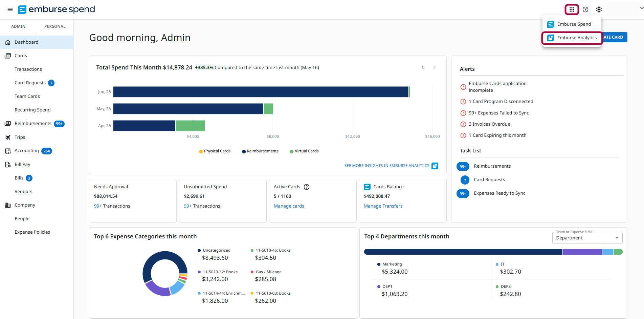Image resolution: width=644 pixels, height=319 pixels.
Task: Open Reimbursements task in Task List
Action: point(492,166)
